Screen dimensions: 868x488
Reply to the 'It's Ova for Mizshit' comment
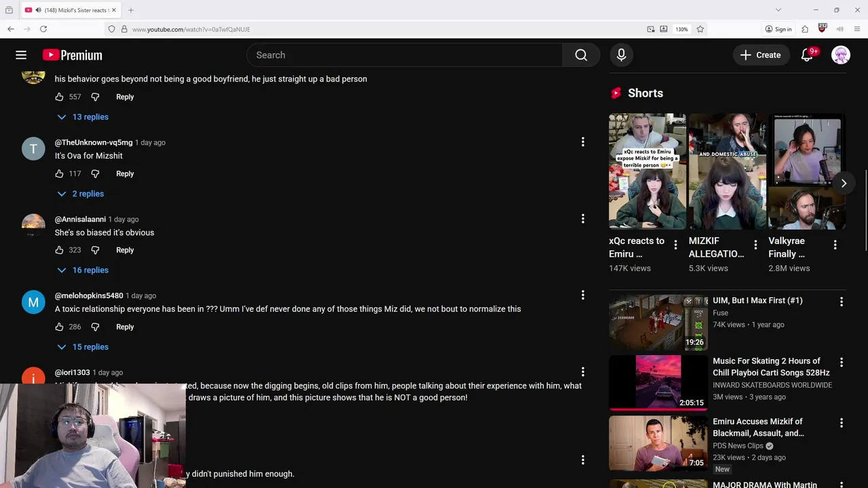tap(125, 174)
